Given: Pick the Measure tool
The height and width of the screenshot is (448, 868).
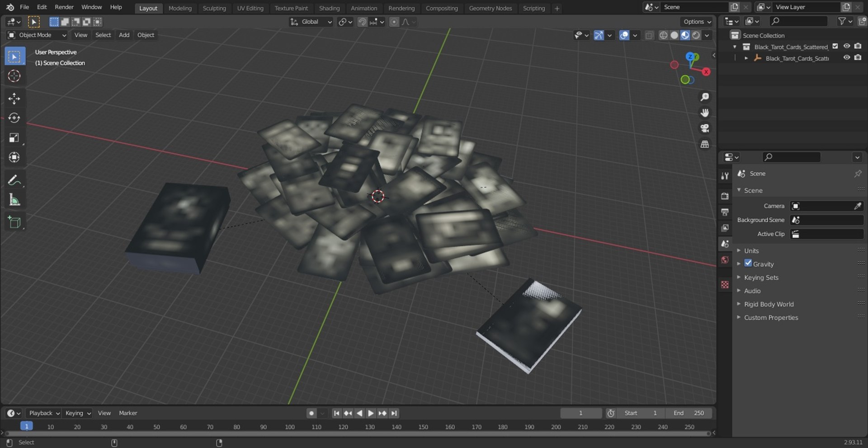Looking at the screenshot, I should tap(14, 200).
